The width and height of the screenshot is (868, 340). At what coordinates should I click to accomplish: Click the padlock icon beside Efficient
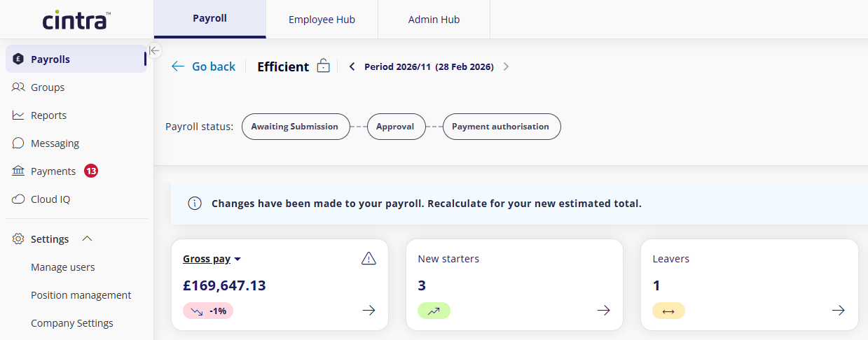tap(323, 66)
